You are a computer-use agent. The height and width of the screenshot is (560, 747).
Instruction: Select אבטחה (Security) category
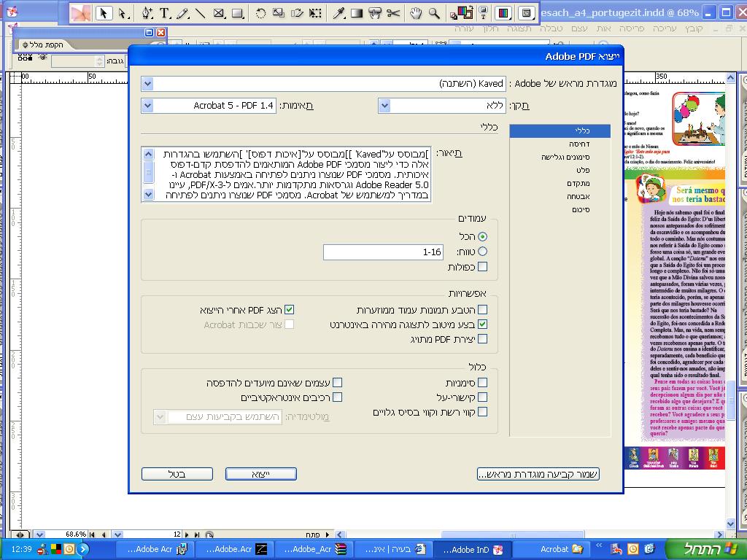[560, 196]
